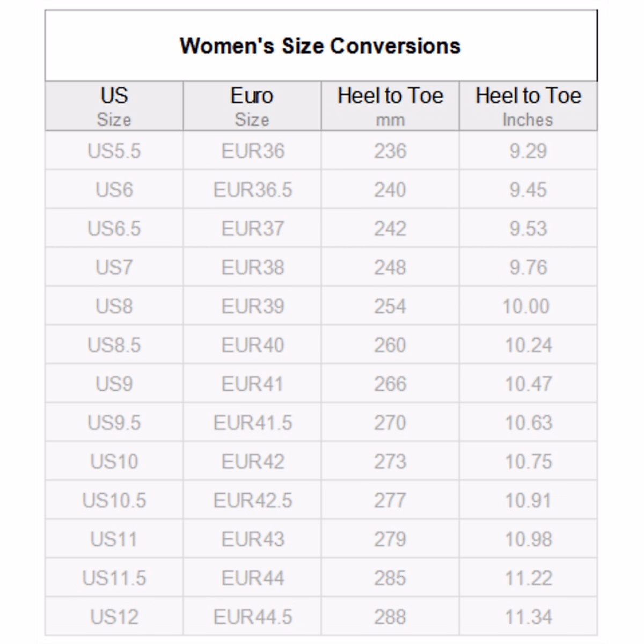Select the US12 size cell
644x644 pixels.
(114, 617)
